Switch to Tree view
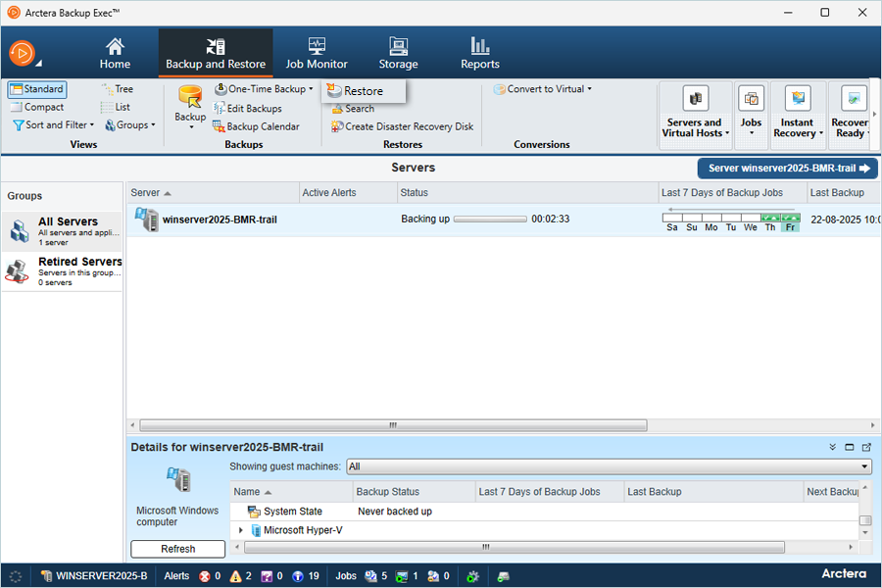Screen dimensions: 882x588 (117, 89)
